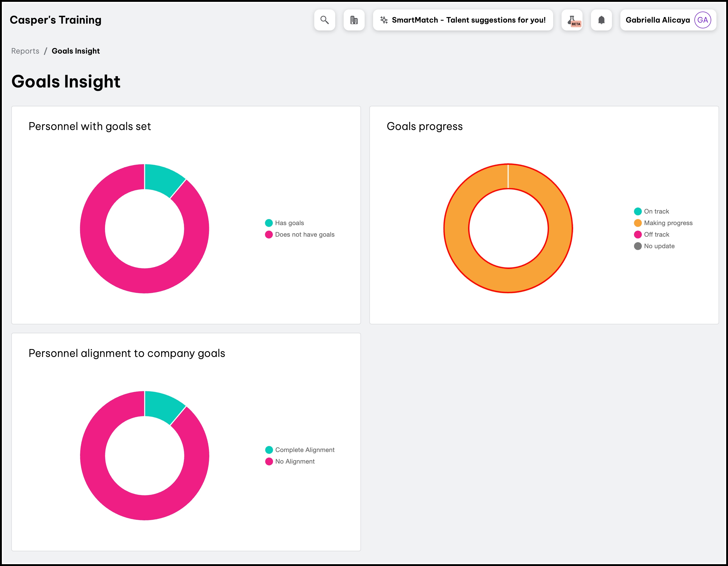Toggle 'No Alignment' legend item
This screenshot has height=566, width=728.
click(295, 462)
